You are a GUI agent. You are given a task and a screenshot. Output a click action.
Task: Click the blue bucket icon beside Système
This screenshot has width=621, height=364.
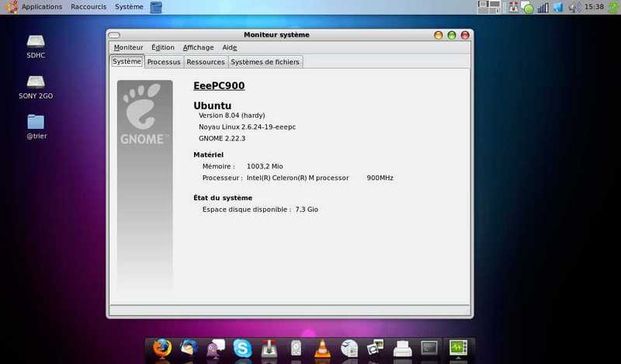(156, 7)
